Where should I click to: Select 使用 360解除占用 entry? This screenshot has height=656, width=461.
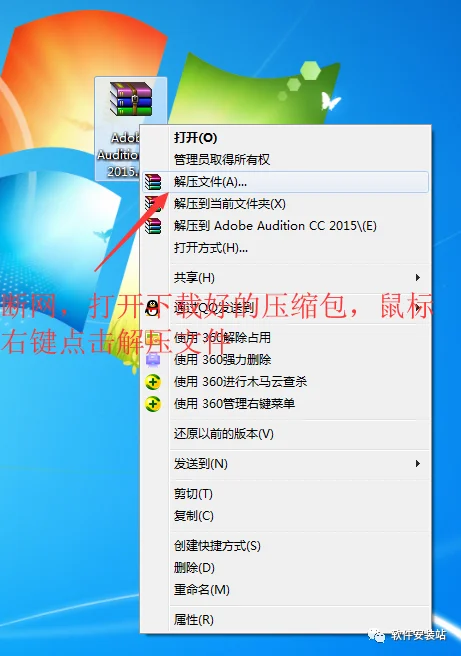pyautogui.click(x=286, y=338)
